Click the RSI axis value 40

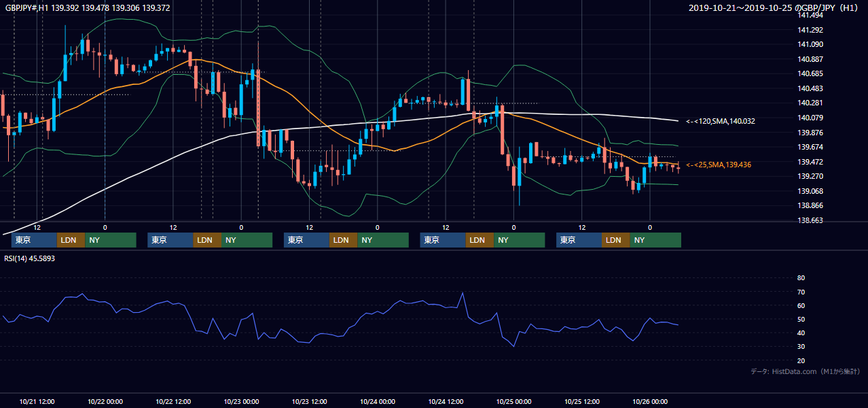[801, 333]
